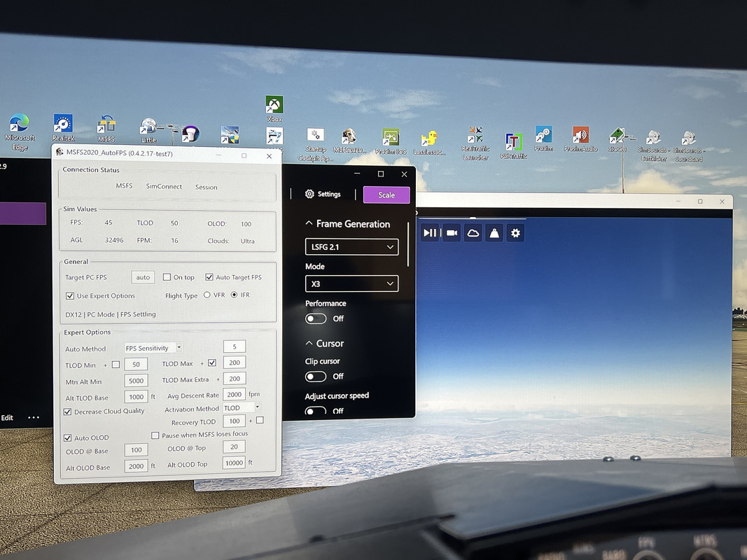Toggle the Clip cursor switch

pyautogui.click(x=316, y=376)
